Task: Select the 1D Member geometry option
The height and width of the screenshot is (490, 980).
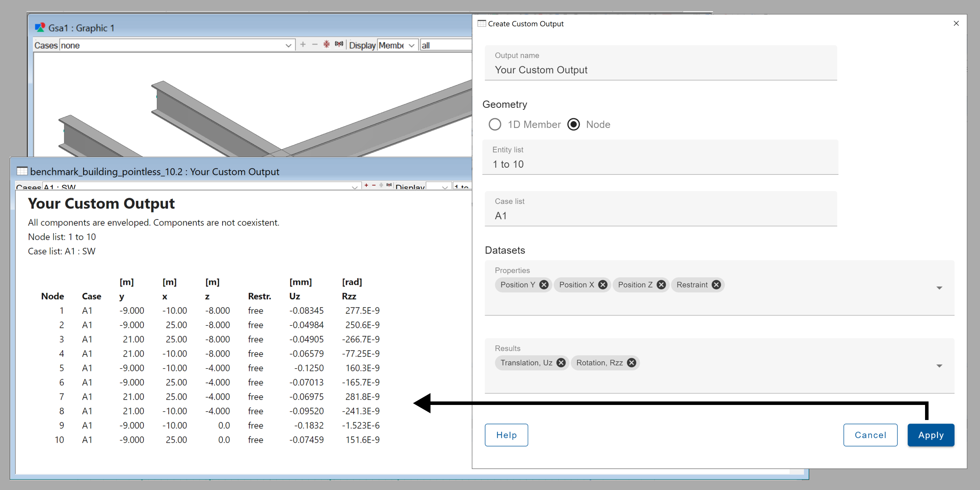Action: pos(495,124)
